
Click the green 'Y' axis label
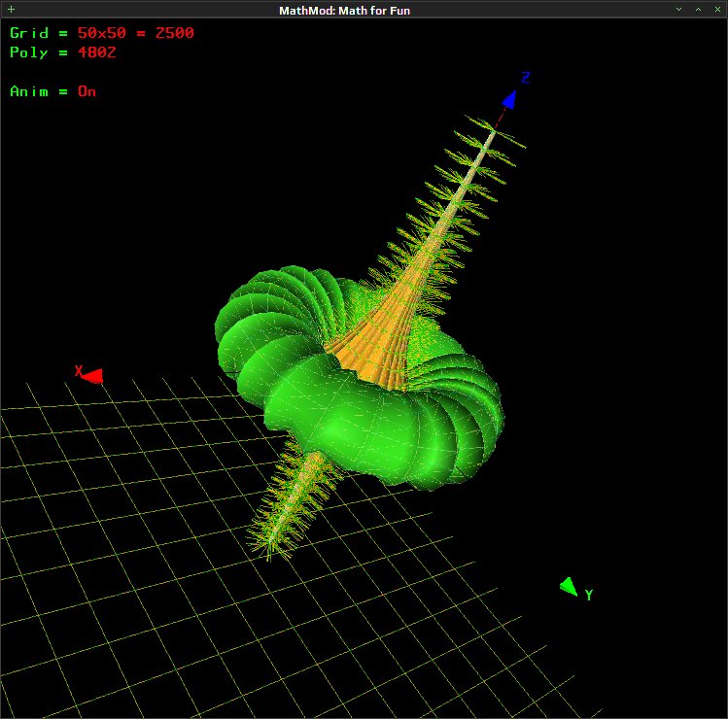pyautogui.click(x=589, y=595)
